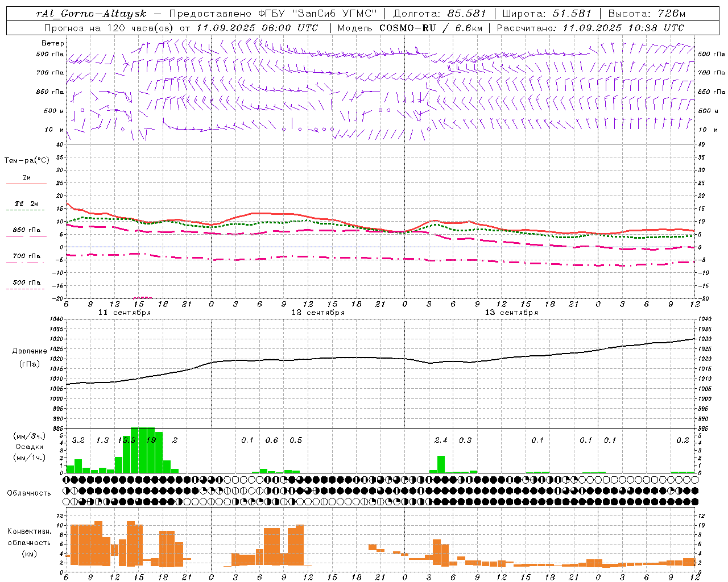Click the Давление panel label
728x582 pixels.
click(x=30, y=351)
